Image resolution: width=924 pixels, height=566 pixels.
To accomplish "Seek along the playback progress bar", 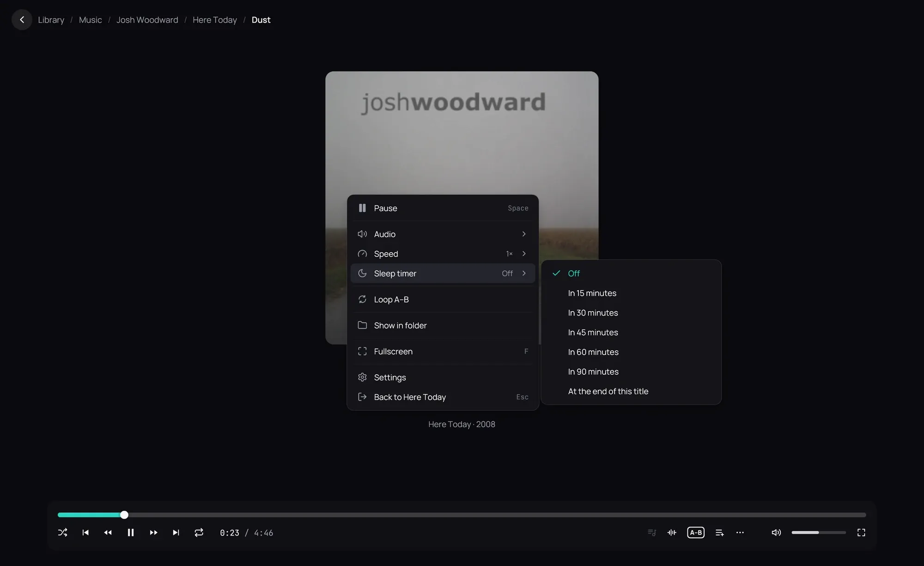I will coord(462,515).
